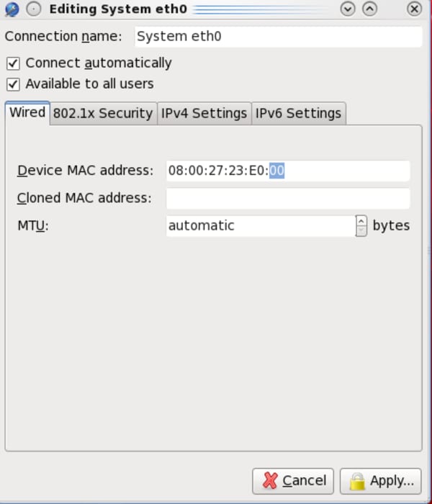The height and width of the screenshot is (504, 432).
Task: Click the pin-on-all-desktops title bar button
Action: pos(33,9)
